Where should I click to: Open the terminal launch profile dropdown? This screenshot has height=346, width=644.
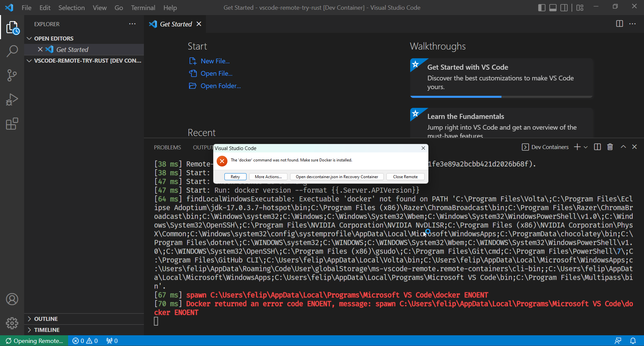coord(586,147)
